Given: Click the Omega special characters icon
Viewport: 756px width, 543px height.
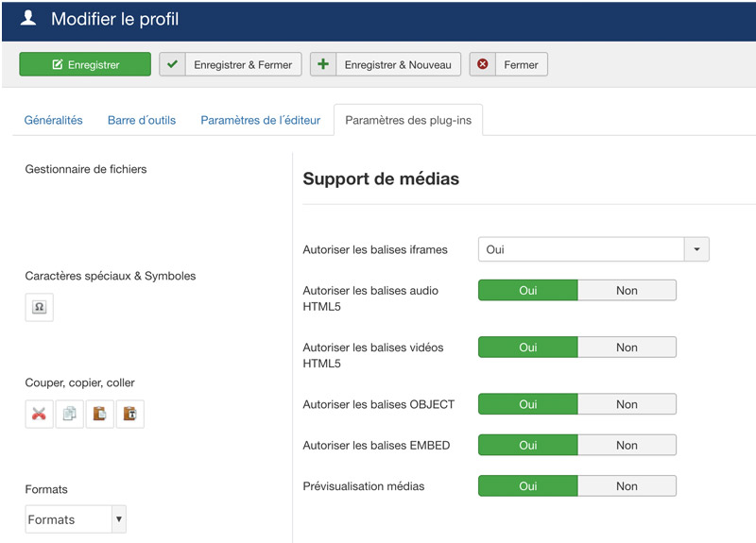Looking at the screenshot, I should (39, 307).
